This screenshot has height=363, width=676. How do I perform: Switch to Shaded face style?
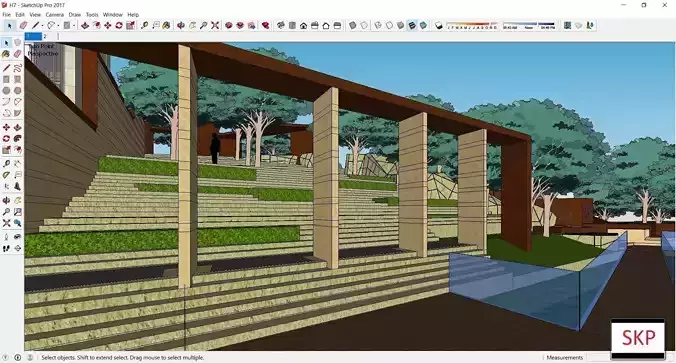[401, 25]
